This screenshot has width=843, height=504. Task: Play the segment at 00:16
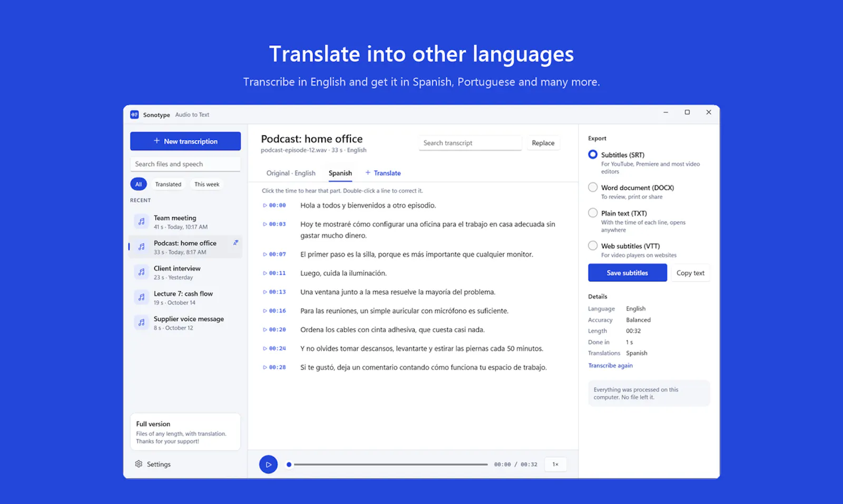coord(275,311)
